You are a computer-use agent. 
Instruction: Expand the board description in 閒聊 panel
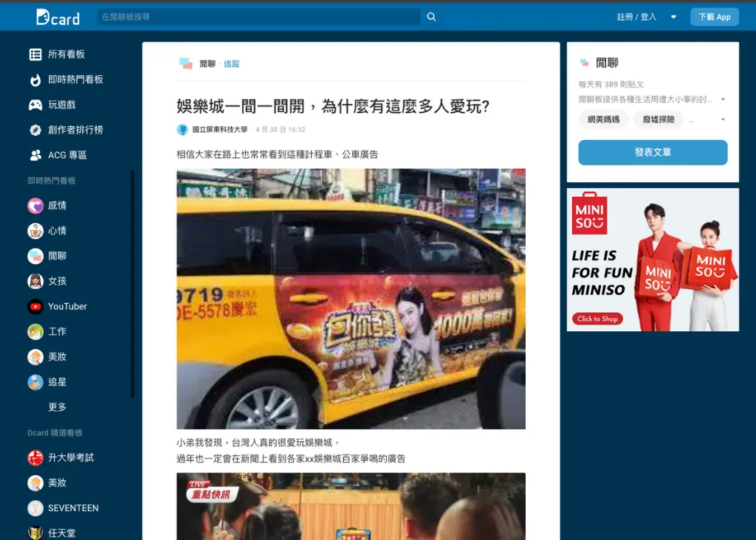(x=723, y=100)
